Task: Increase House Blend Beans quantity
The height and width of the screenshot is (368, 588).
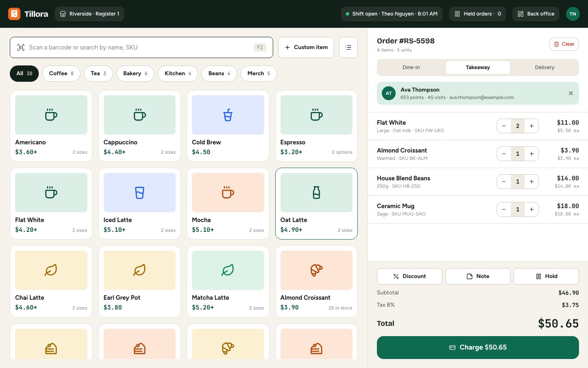Action: pos(532,182)
